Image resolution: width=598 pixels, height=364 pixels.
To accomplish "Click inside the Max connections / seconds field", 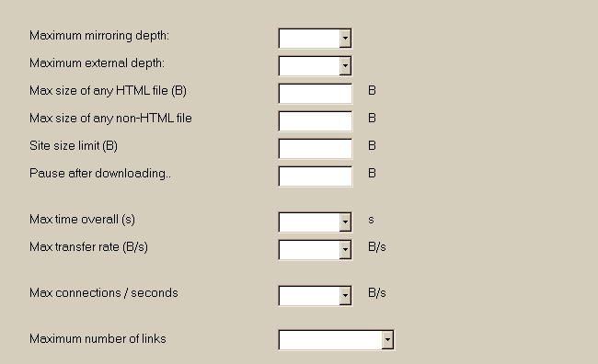I will [309, 296].
